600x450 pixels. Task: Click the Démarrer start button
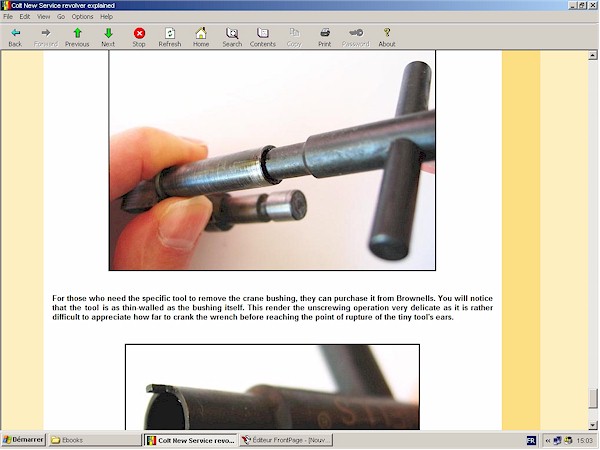[23, 440]
